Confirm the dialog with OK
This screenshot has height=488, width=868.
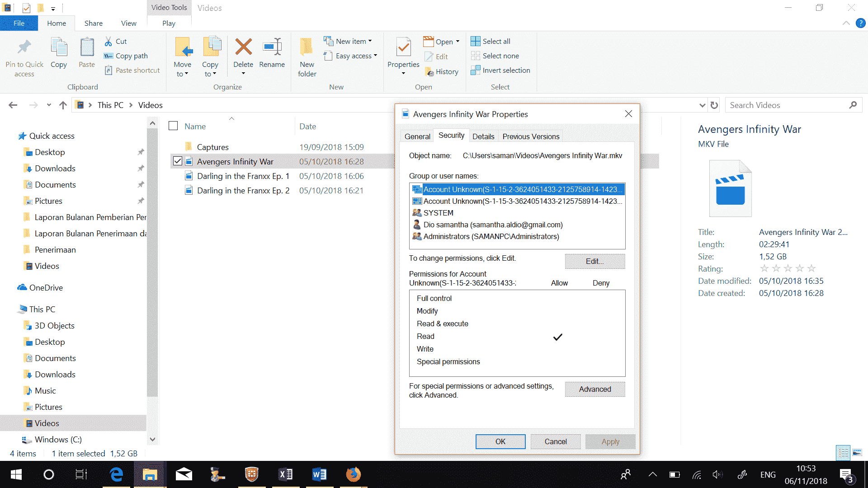tap(500, 441)
